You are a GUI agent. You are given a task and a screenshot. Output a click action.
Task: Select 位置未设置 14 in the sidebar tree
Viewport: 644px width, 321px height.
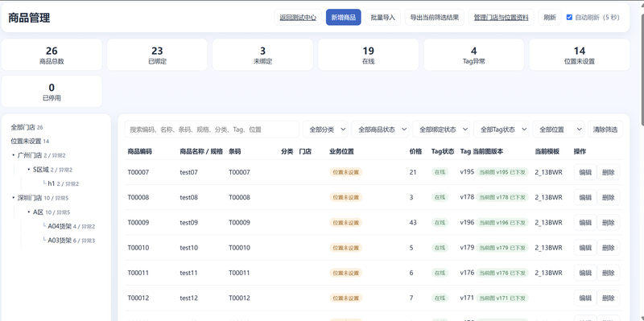[30, 142]
